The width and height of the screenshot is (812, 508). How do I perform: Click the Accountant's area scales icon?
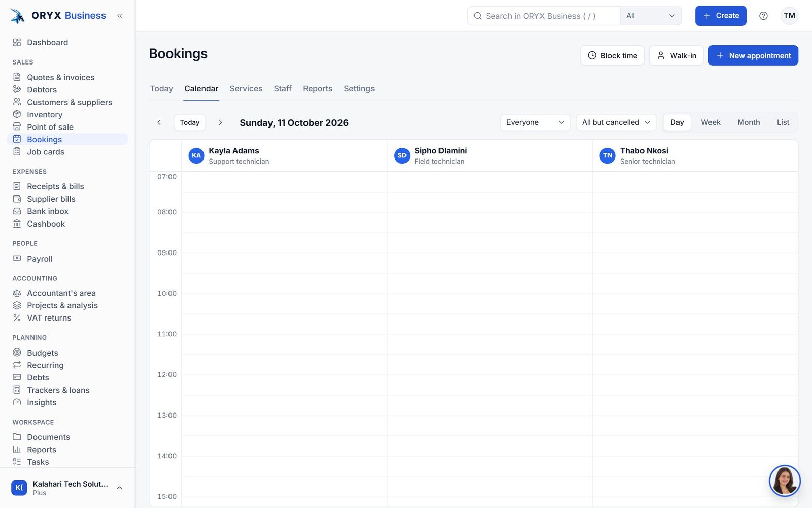[17, 293]
